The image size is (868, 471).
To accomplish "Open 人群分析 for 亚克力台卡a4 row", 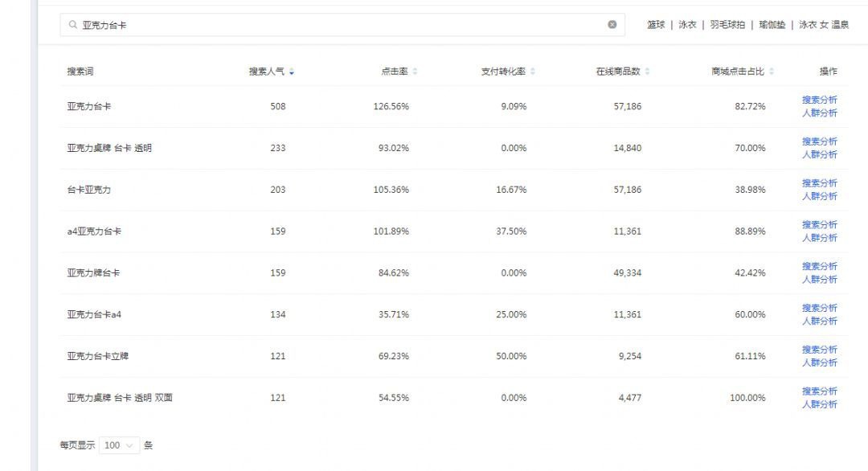I will (x=819, y=321).
